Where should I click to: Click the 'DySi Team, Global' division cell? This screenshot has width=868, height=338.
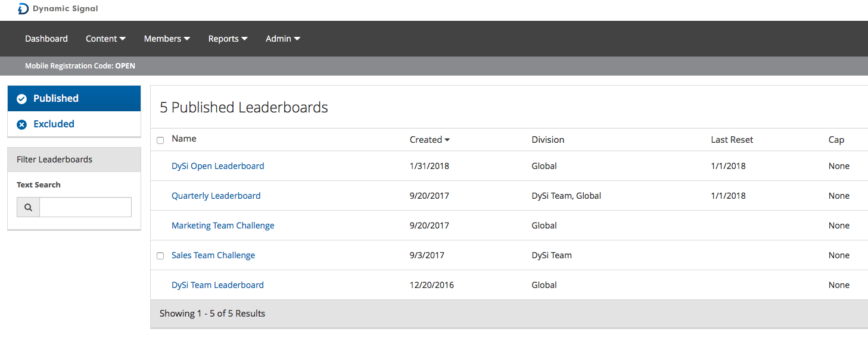[566, 196]
